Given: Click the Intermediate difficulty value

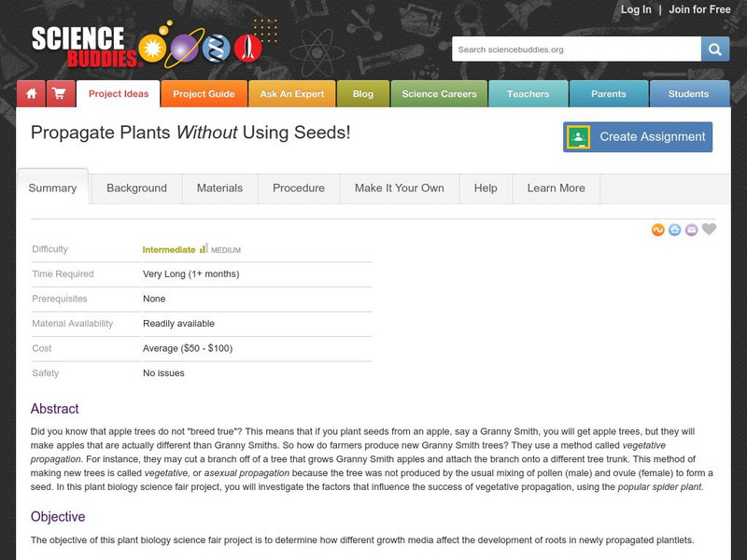Looking at the screenshot, I should [x=169, y=249].
